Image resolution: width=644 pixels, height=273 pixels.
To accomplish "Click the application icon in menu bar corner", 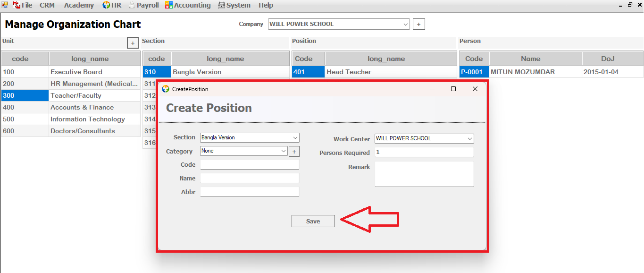I will pos(5,5).
